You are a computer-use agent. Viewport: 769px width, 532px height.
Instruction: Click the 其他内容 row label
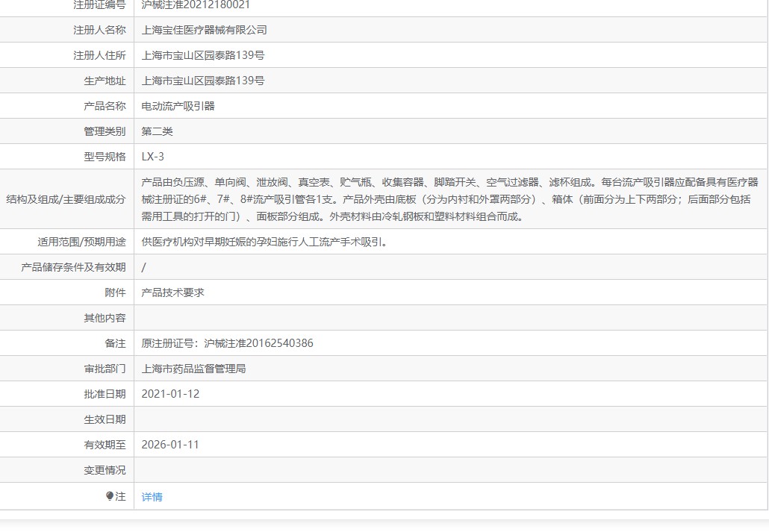(x=105, y=318)
